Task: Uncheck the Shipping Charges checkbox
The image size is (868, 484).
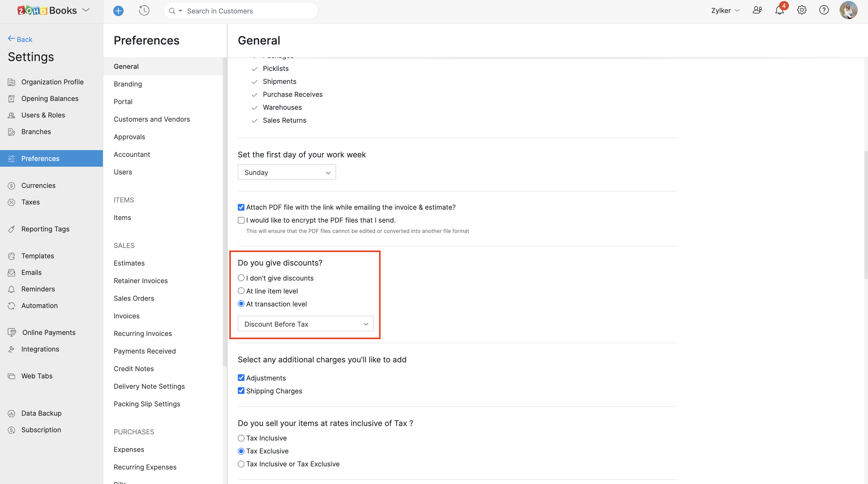Action: [241, 391]
